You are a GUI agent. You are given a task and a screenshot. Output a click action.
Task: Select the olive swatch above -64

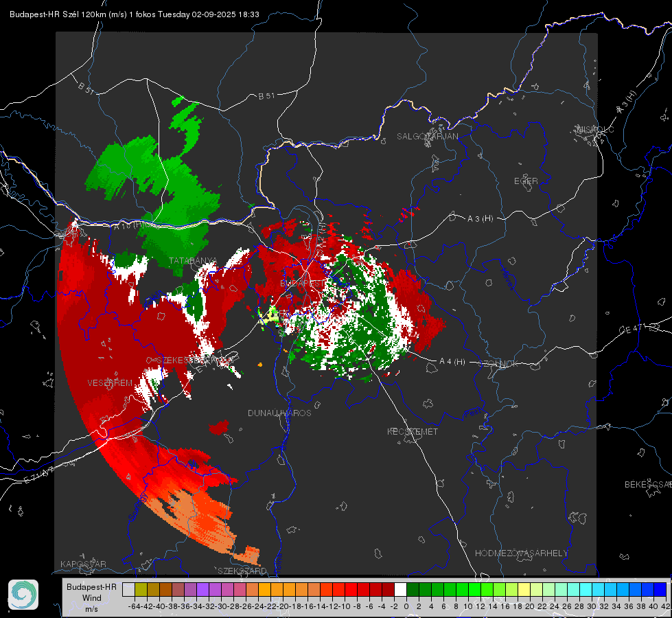(x=141, y=589)
